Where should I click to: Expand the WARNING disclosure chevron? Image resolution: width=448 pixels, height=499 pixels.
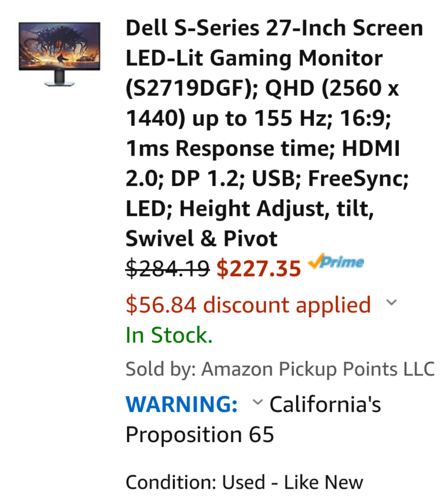[x=257, y=403]
